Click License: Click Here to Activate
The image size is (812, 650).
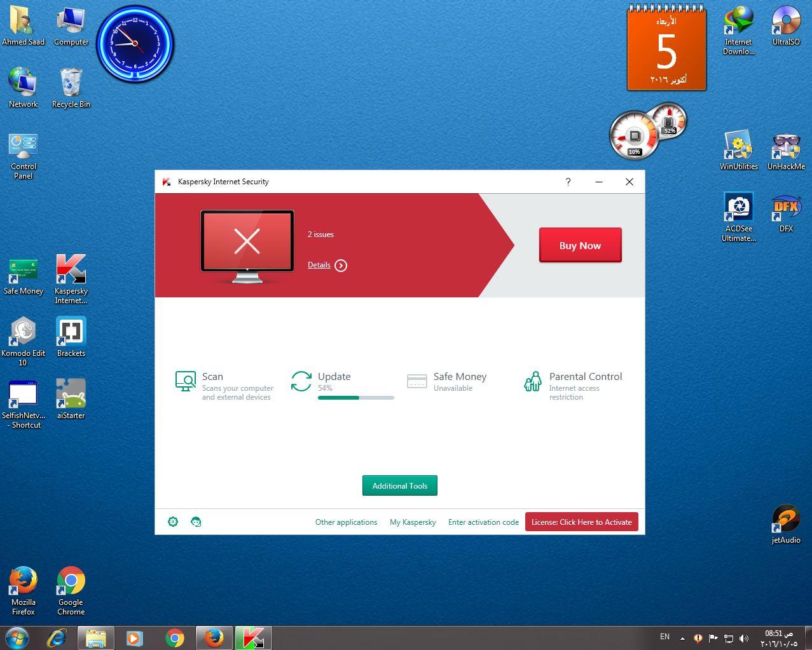[x=581, y=522]
